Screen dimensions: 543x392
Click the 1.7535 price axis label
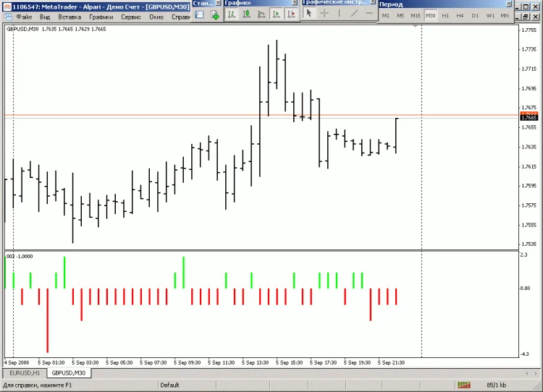click(529, 244)
